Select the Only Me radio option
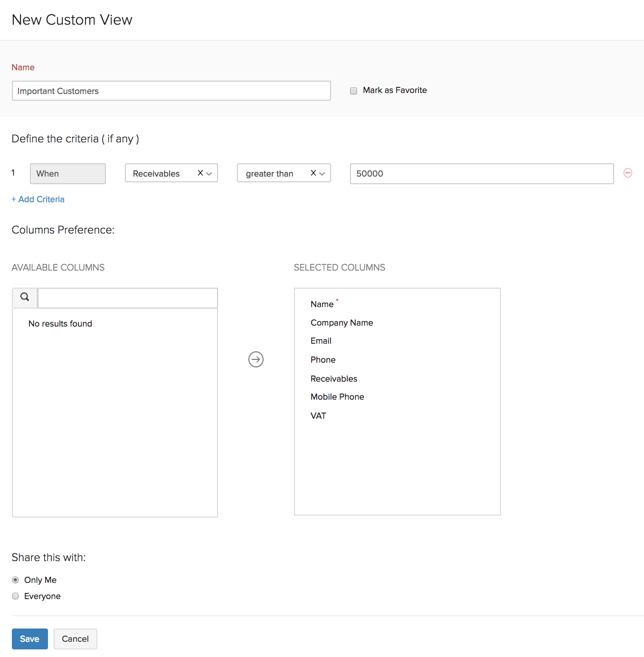The width and height of the screenshot is (644, 657). coord(16,580)
